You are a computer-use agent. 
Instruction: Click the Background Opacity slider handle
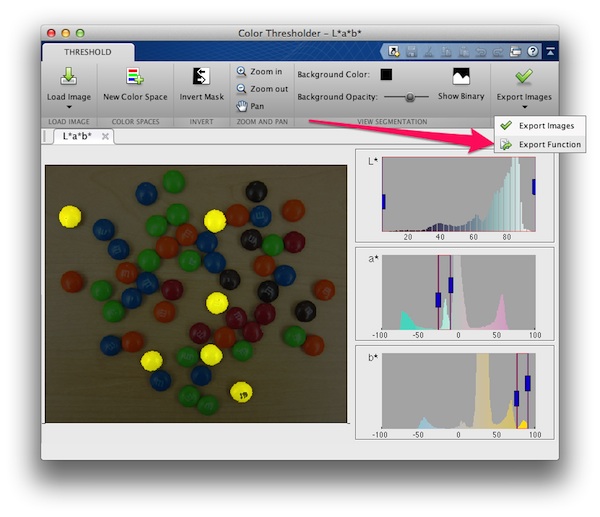click(x=408, y=97)
